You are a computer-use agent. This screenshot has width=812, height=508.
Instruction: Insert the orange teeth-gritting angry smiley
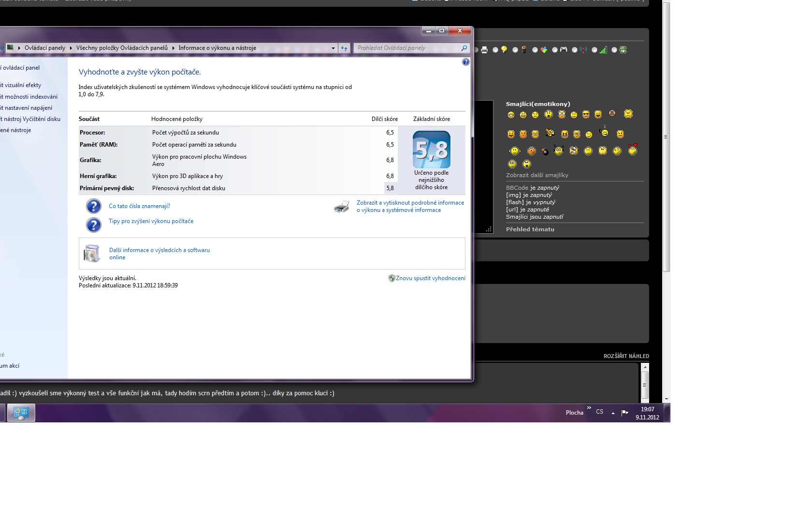(x=612, y=113)
